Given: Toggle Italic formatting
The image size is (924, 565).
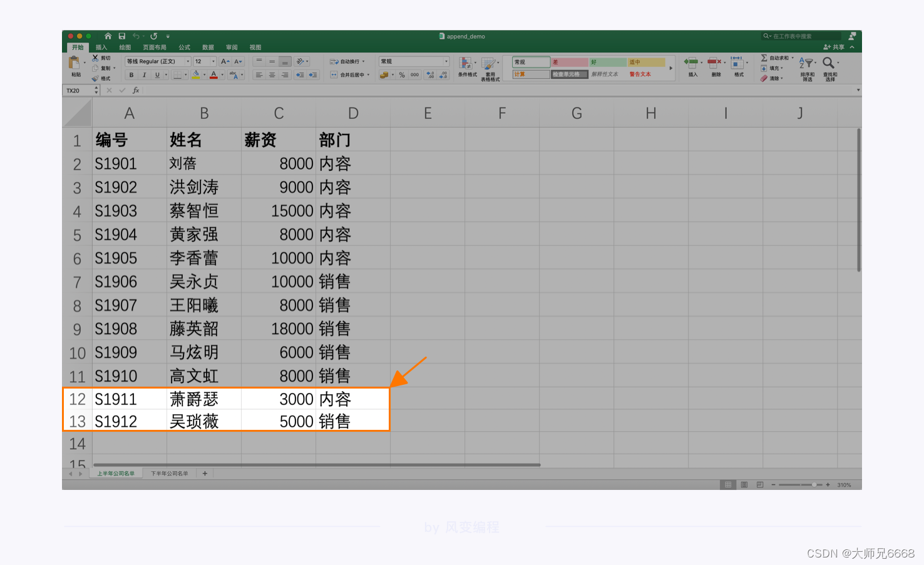Looking at the screenshot, I should 144,75.
